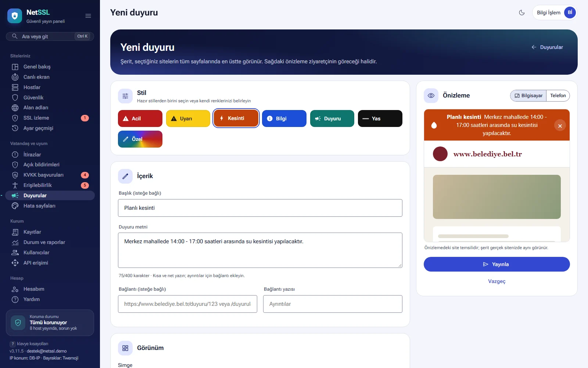Viewport: 588px width, 368px height.
Task: Click the Başlık input containing Planlı kesinti
Action: (x=260, y=208)
